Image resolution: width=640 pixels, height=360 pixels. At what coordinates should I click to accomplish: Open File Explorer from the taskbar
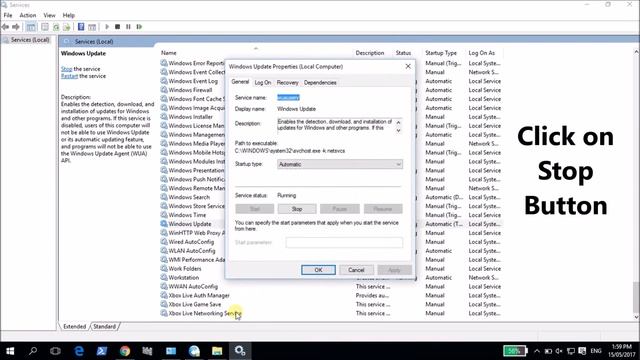pos(217,351)
